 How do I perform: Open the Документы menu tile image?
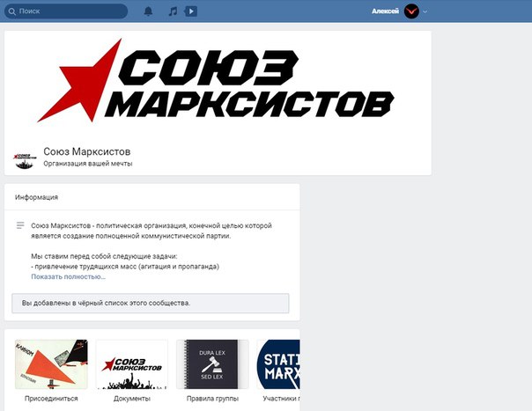click(x=131, y=364)
